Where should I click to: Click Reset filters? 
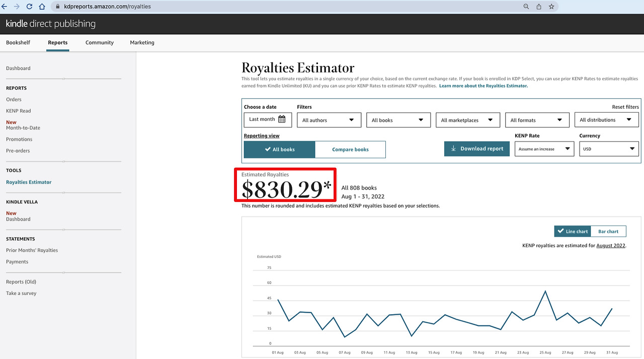625,107
